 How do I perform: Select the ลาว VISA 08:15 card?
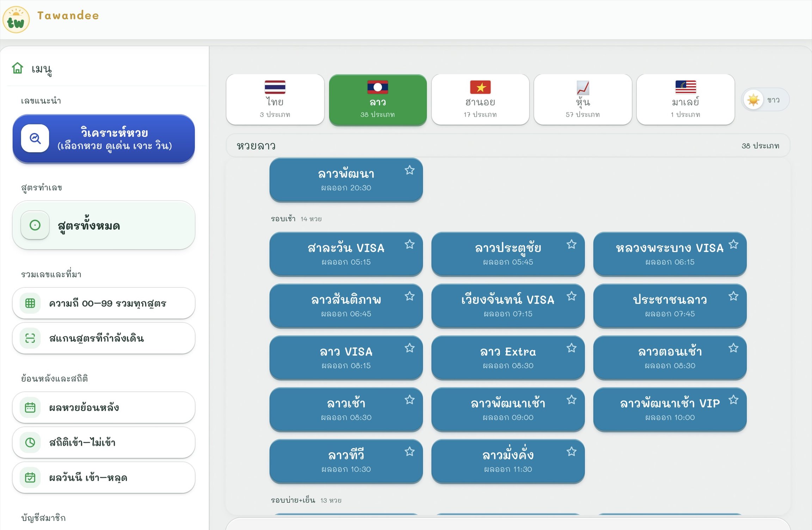[x=346, y=357]
